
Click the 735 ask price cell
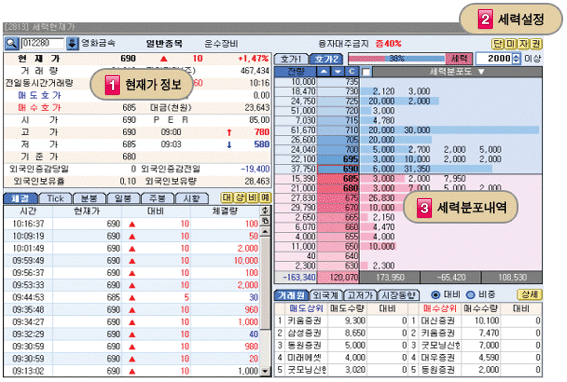[338, 82]
